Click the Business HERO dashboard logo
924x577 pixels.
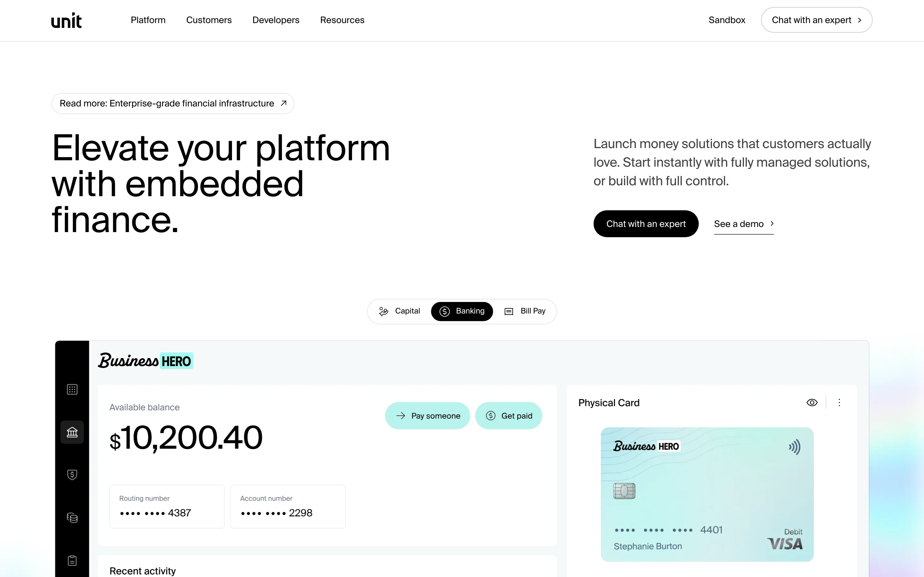coord(145,361)
